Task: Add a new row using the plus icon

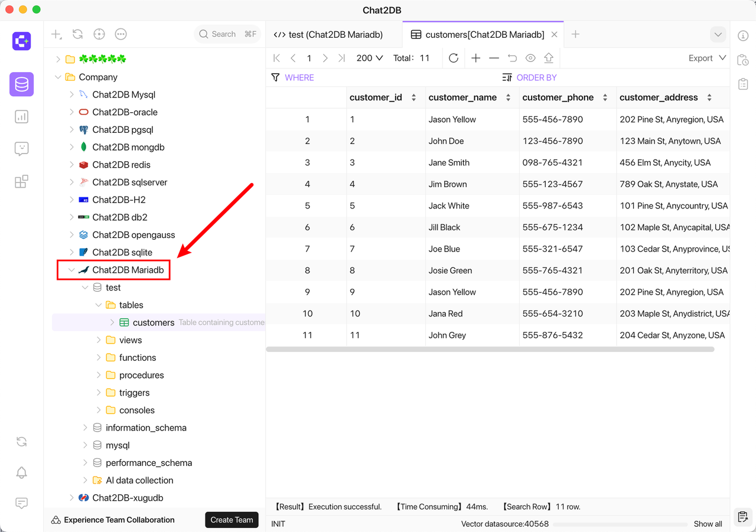Action: point(475,58)
